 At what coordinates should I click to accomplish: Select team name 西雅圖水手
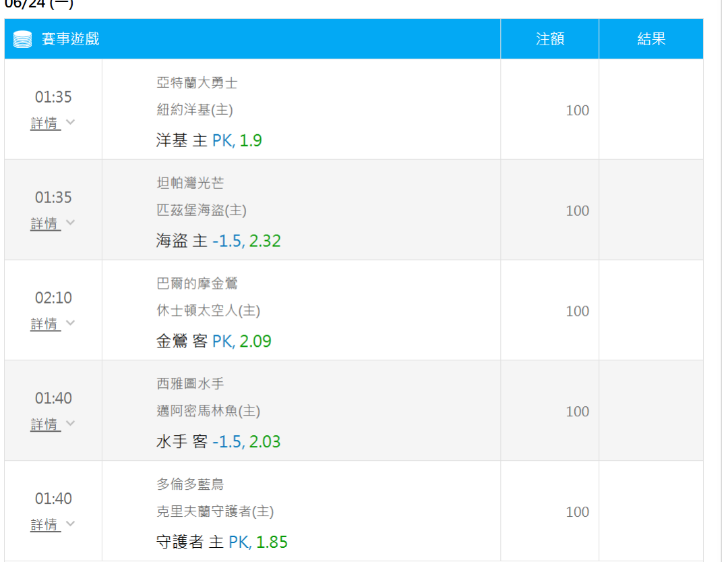[190, 384]
